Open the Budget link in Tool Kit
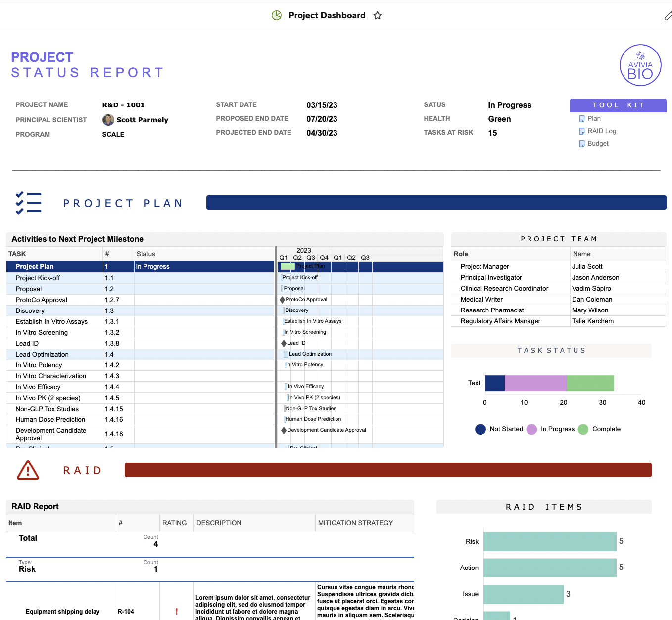The image size is (672, 620). tap(598, 144)
